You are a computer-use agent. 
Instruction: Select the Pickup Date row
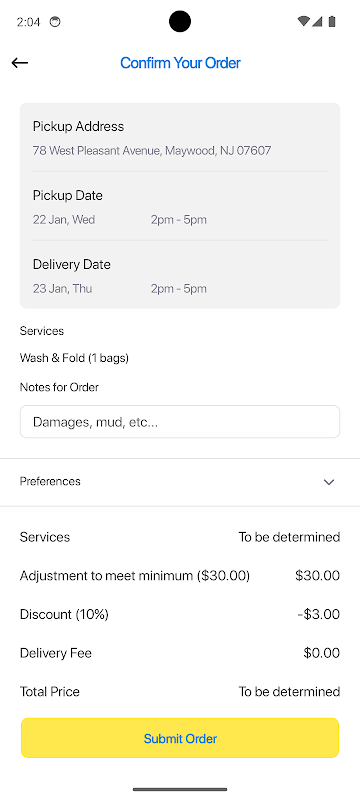click(x=180, y=207)
